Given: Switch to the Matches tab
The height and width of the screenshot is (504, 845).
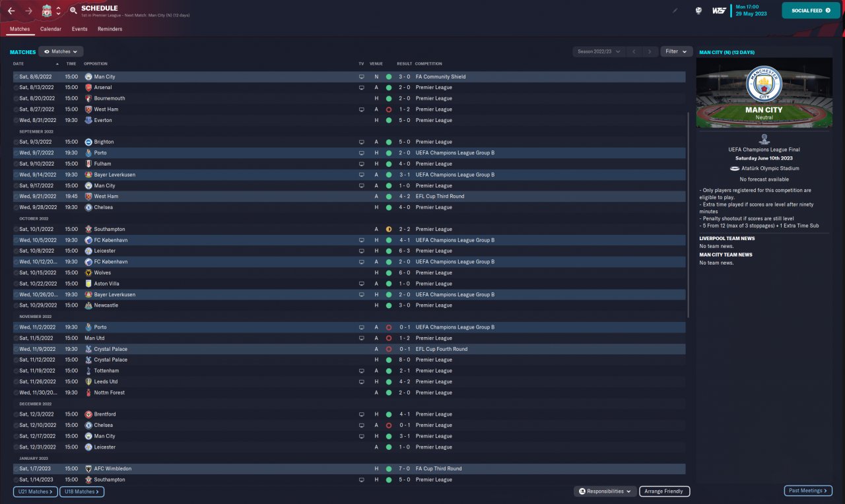Looking at the screenshot, I should tap(20, 29).
